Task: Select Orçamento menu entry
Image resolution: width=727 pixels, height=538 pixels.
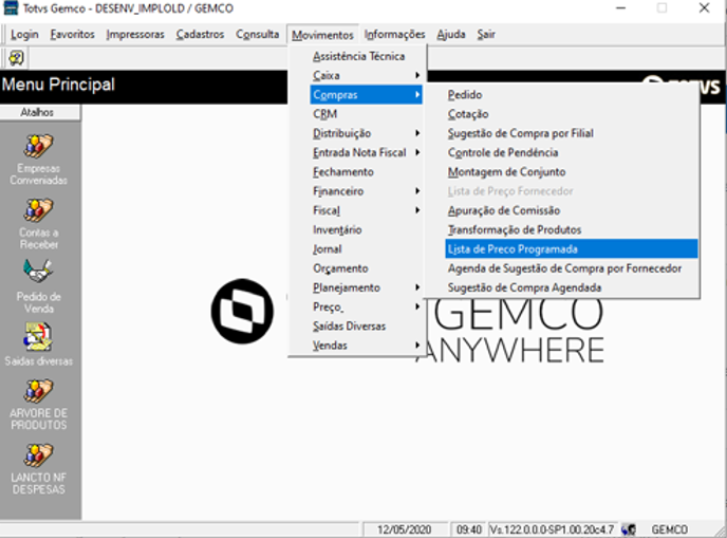Action: coord(366,268)
